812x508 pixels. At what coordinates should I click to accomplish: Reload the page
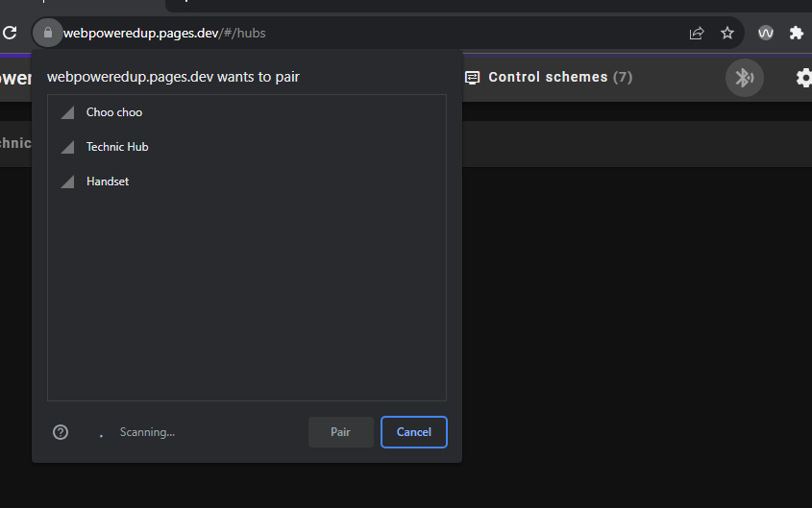[x=10, y=33]
